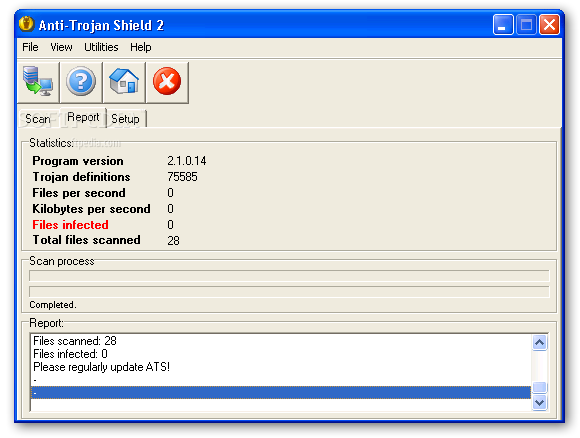Screen dimensions: 580x438
Task: Open the File menu
Action: tap(30, 47)
